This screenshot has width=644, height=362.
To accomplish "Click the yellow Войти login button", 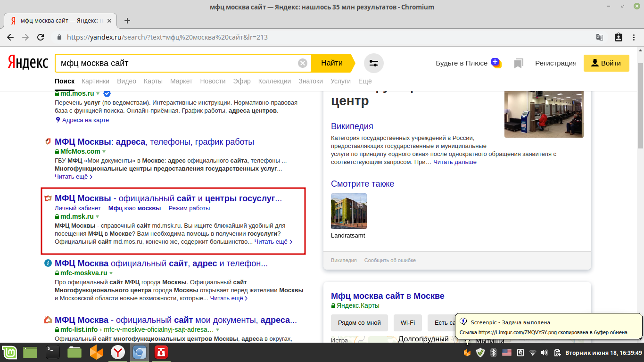I will pos(606,63).
